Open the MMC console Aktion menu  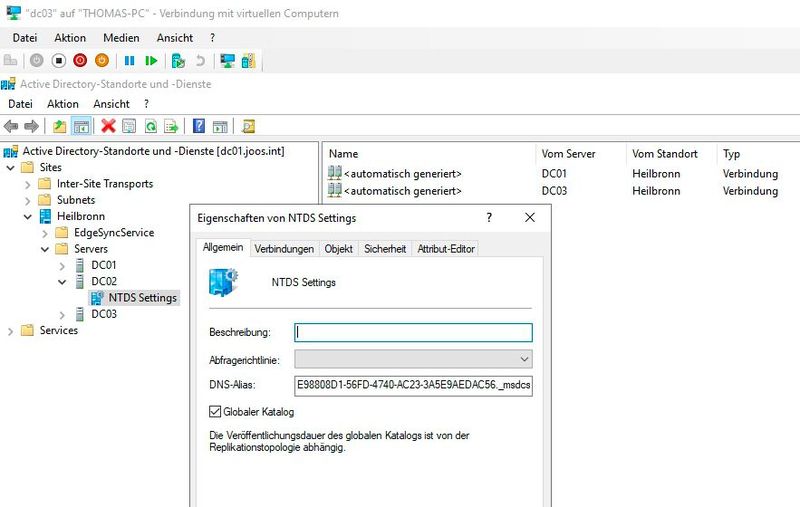pyautogui.click(x=63, y=104)
